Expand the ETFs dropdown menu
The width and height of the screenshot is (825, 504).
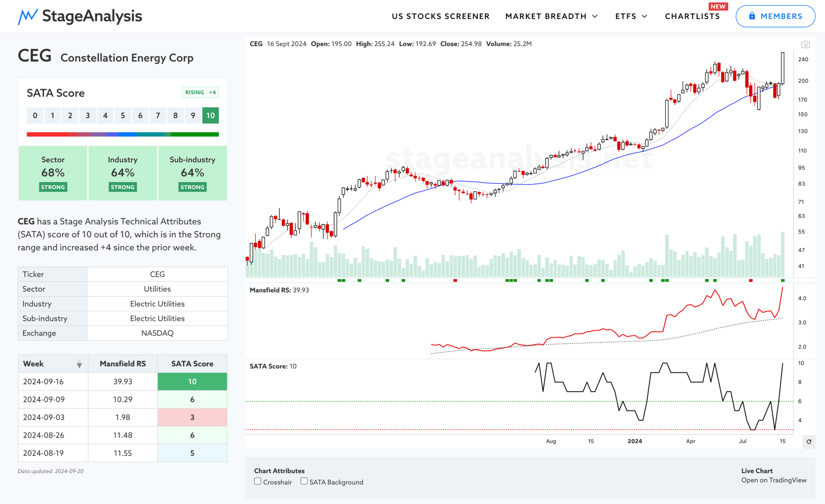pyautogui.click(x=631, y=16)
